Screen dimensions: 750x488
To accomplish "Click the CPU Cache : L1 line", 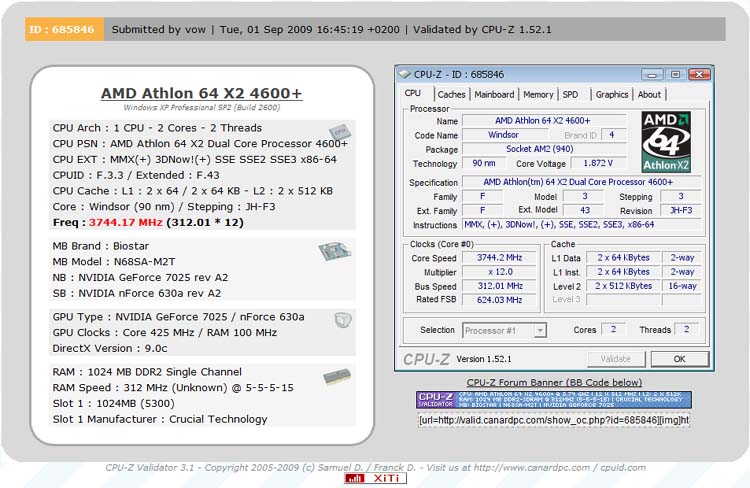I will pyautogui.click(x=193, y=191).
